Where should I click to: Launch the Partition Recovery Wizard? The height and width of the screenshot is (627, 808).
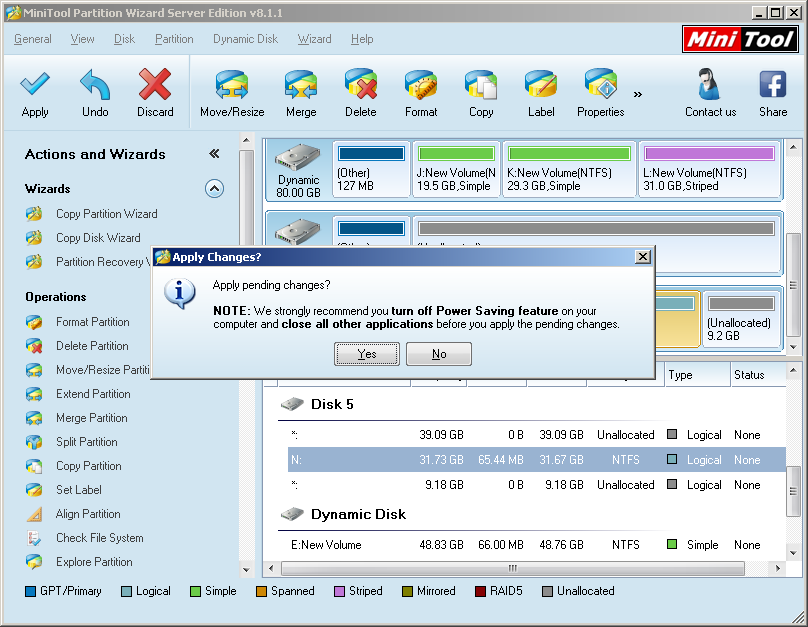pyautogui.click(x=102, y=261)
